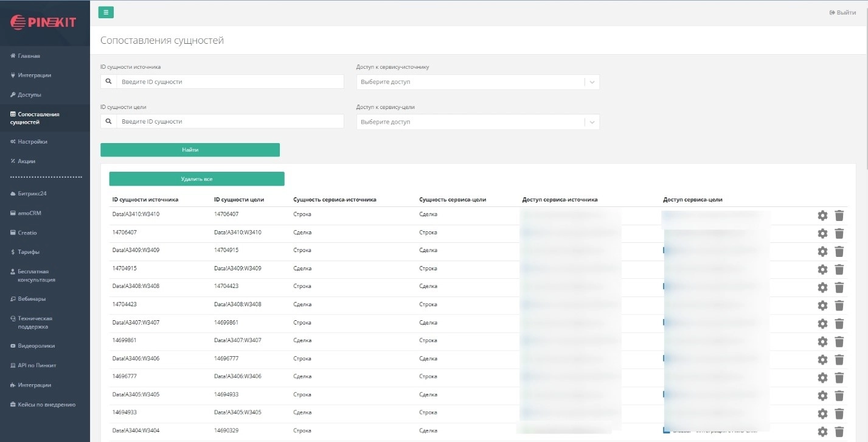Click settings gear for row Data!A3410:W3410
Screen dimensions: 868x442
pos(822,216)
